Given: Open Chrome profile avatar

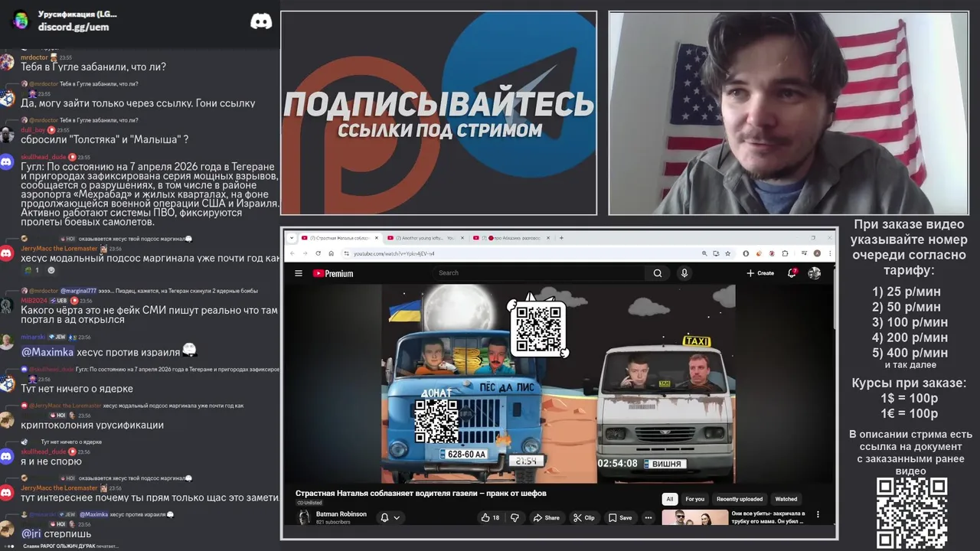Looking at the screenshot, I should pyautogui.click(x=817, y=253).
